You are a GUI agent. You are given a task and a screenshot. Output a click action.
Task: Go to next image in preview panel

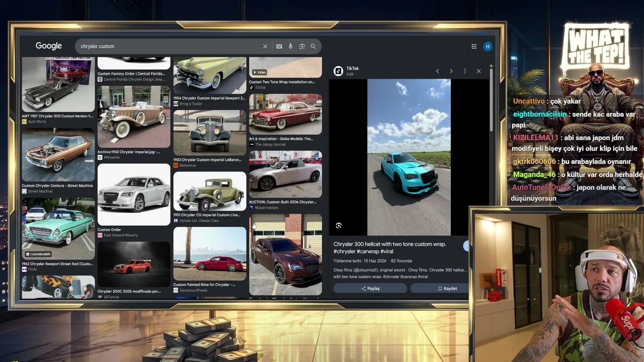[451, 71]
